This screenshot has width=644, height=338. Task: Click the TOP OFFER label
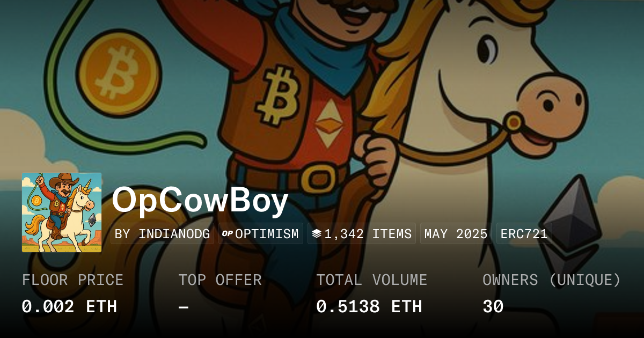[220, 280]
